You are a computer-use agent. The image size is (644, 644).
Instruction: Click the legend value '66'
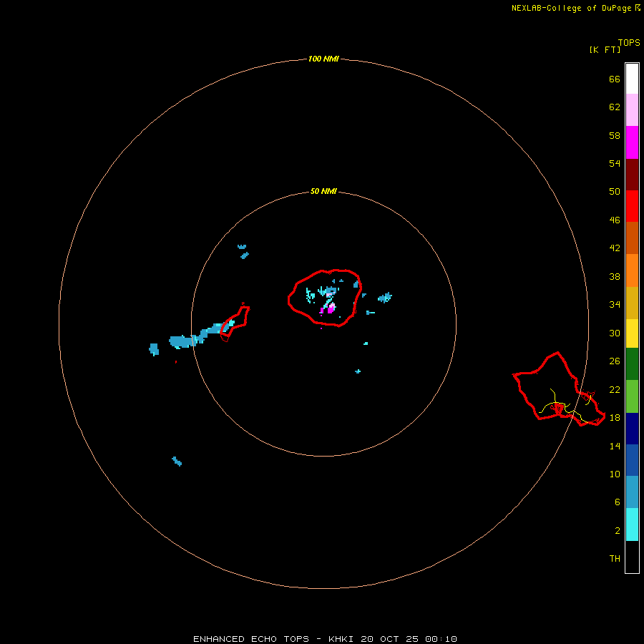[x=615, y=79]
